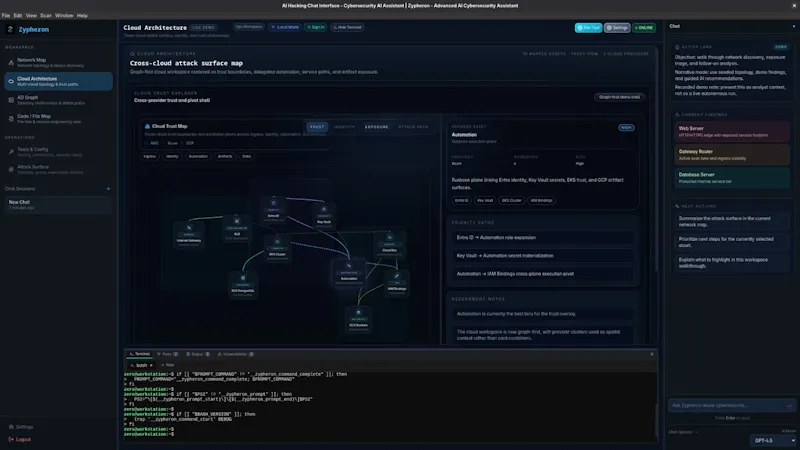
Task: Open the Database Server finding
Action: tap(732, 178)
